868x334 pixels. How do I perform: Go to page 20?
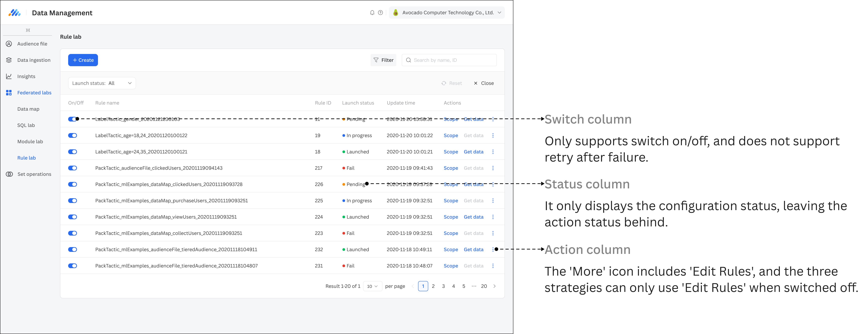[484, 286]
